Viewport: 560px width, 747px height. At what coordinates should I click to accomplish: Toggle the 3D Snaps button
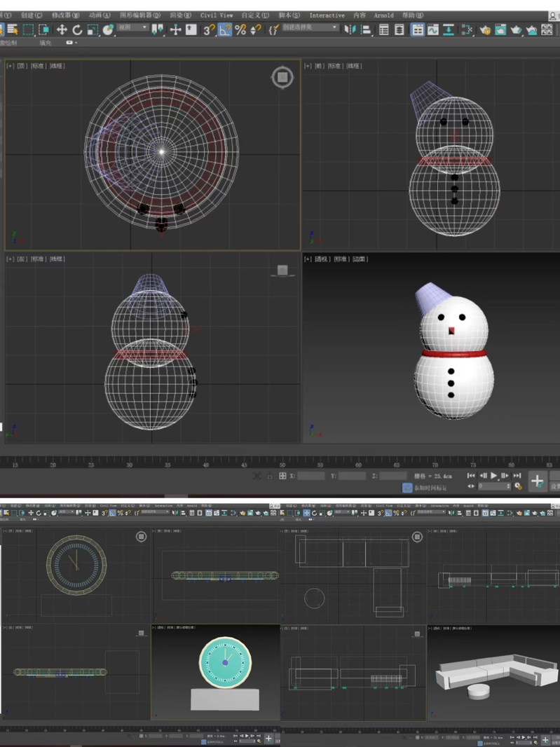coord(209,29)
